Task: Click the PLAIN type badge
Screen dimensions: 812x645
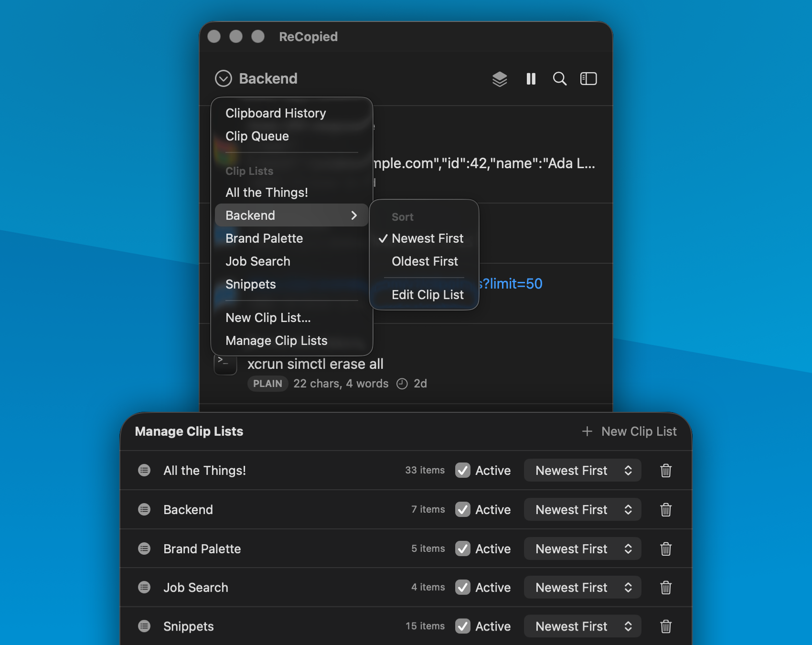Action: 267,384
